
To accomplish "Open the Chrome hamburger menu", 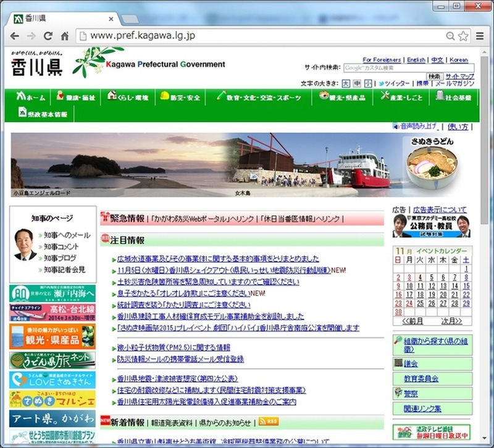I will [480, 36].
